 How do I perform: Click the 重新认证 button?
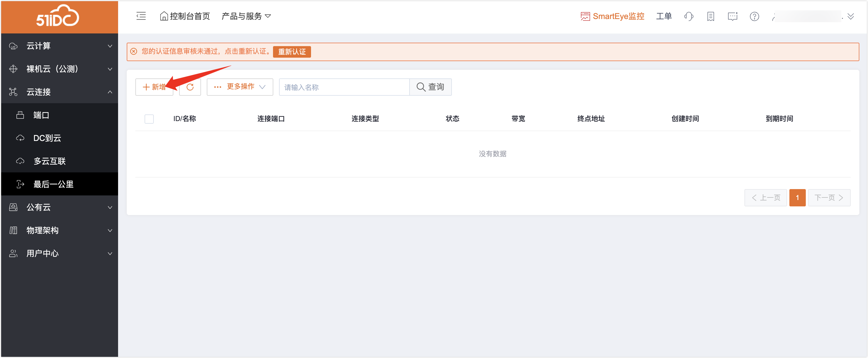(291, 52)
